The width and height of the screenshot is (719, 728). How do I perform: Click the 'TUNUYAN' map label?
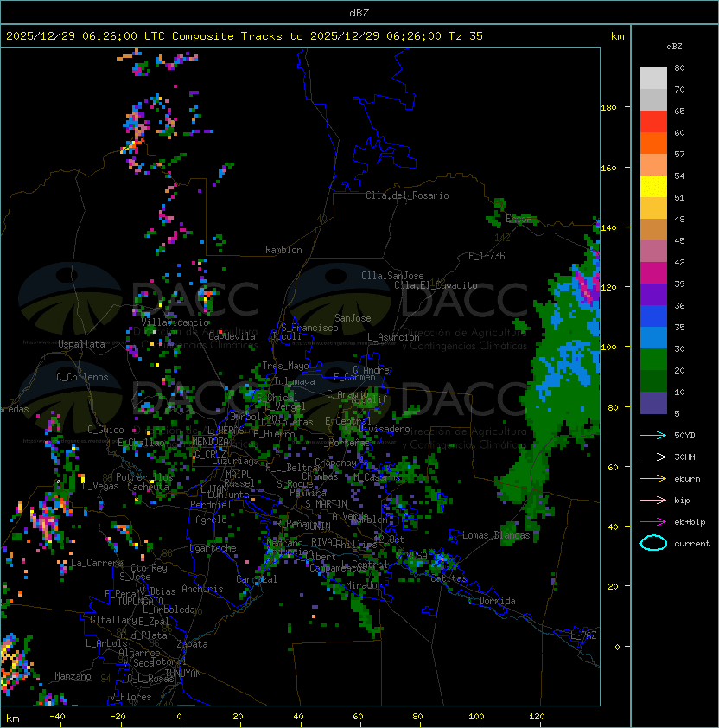tap(183, 674)
